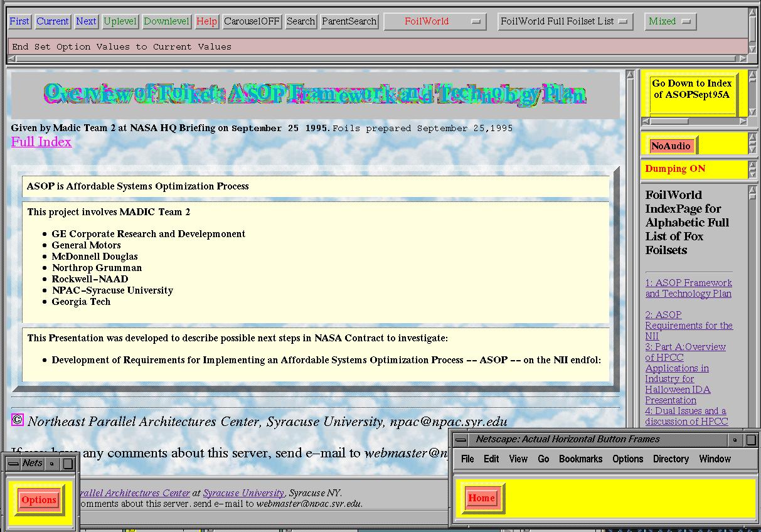Open link 1: ASOP Framework and Technology Plan
This screenshot has height=532, width=761.
click(x=688, y=288)
